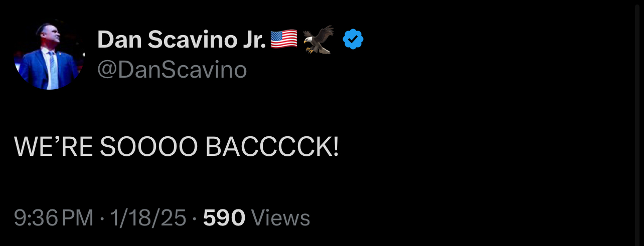Click the Jr. suffix in the name

tap(252, 40)
